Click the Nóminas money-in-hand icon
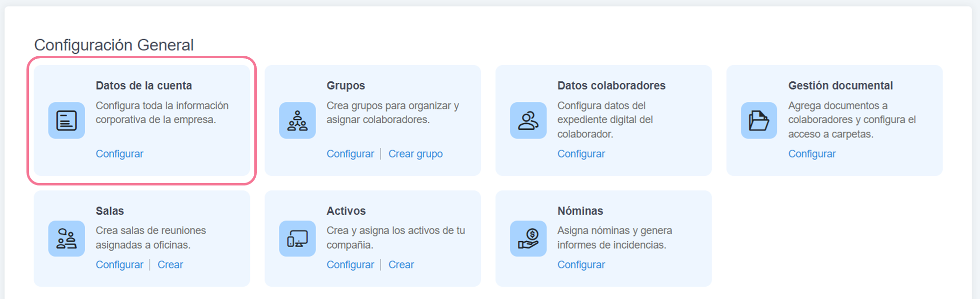This screenshot has height=299, width=980. pyautogui.click(x=528, y=238)
